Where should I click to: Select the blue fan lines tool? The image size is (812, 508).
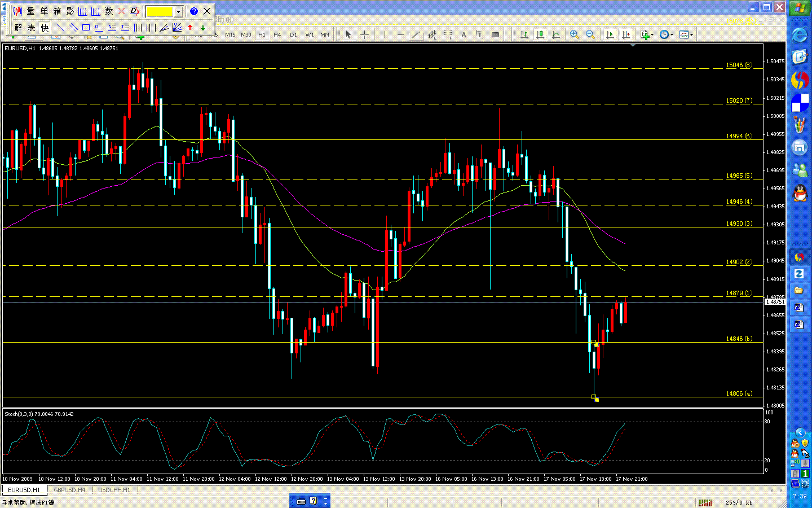[x=164, y=27]
